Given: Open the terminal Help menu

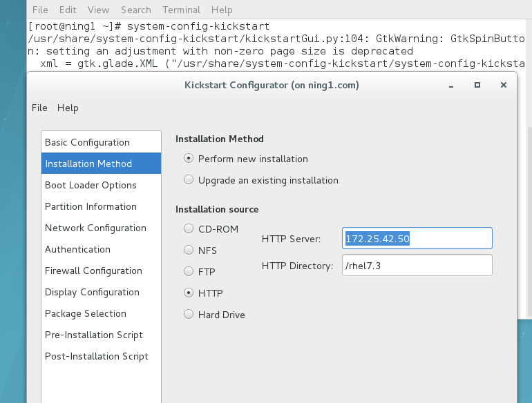Looking at the screenshot, I should click(x=222, y=10).
